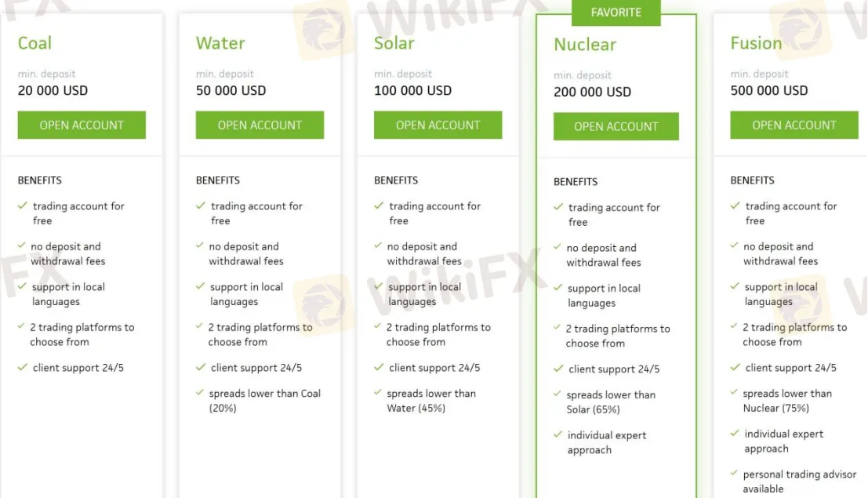Click checkmark beside Solar spreads lower than Water
This screenshot has width=868, height=498.
pos(379,393)
